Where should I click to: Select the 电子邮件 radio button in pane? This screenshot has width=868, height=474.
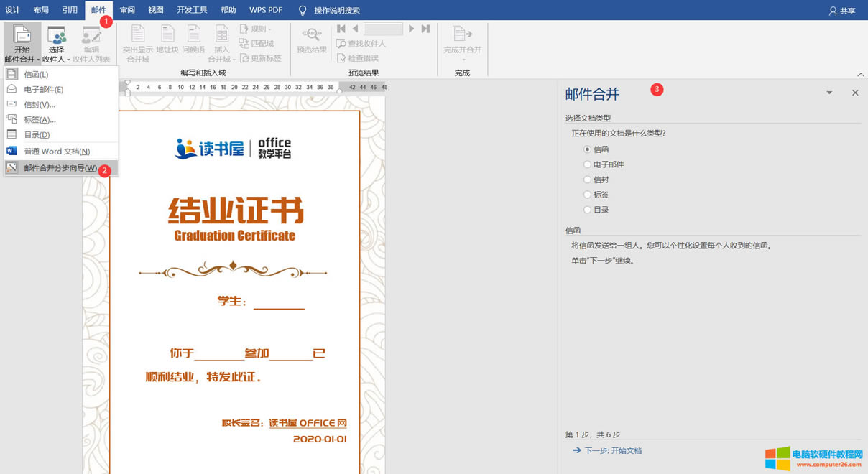[x=588, y=164]
